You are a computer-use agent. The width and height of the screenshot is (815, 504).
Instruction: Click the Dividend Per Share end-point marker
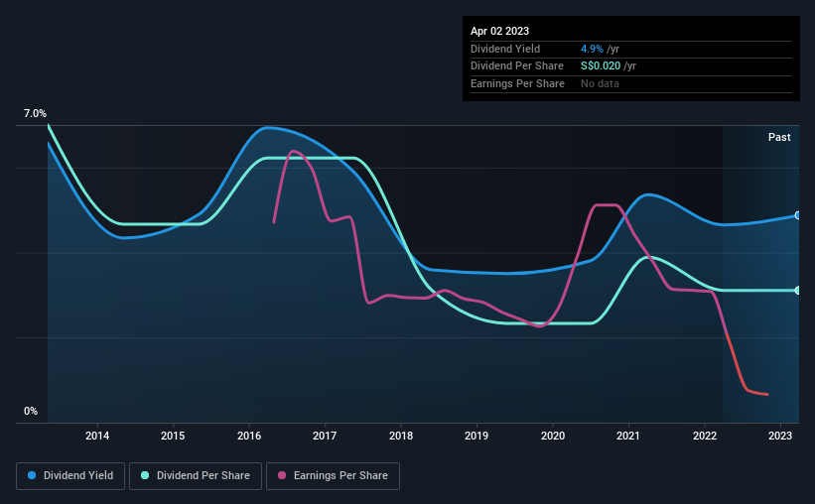click(797, 291)
